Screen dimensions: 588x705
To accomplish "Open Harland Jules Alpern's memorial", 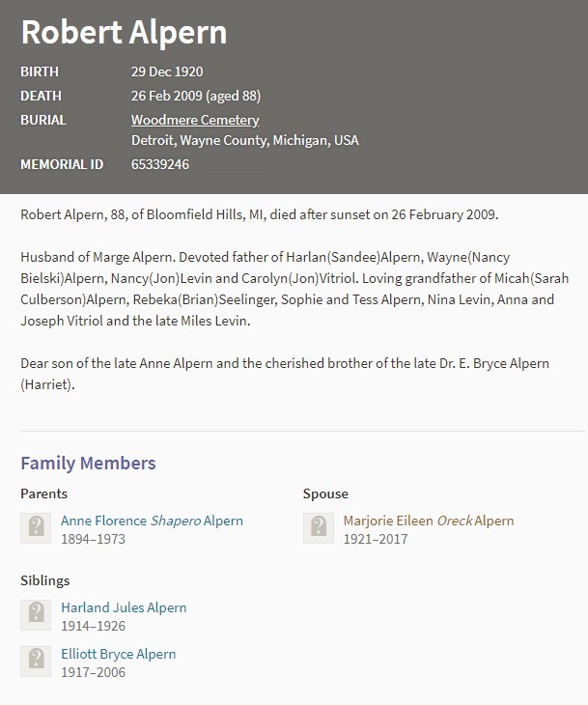I will tap(124, 607).
